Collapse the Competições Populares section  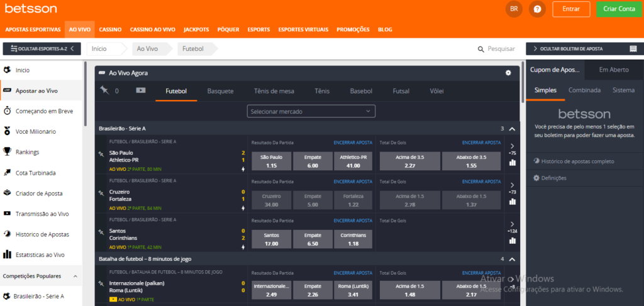click(x=75, y=276)
